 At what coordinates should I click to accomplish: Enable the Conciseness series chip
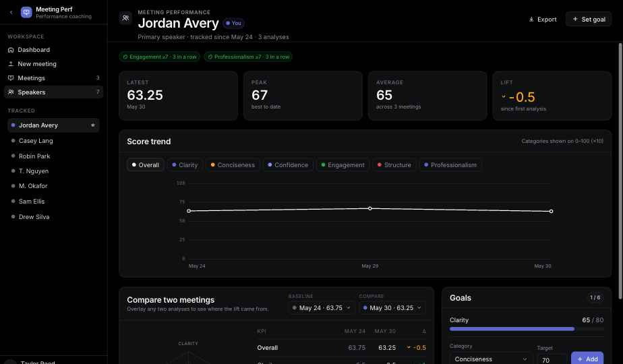233,165
